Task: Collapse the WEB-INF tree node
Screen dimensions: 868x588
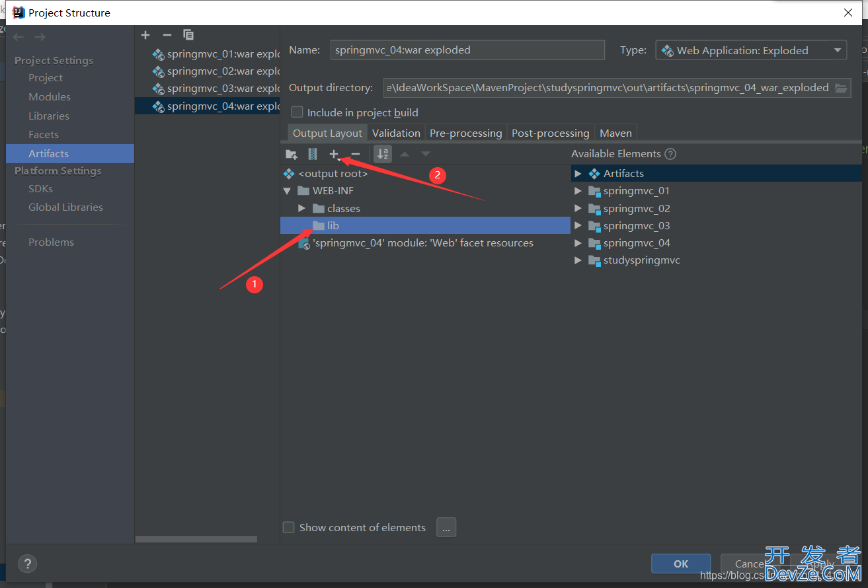Action: [287, 191]
